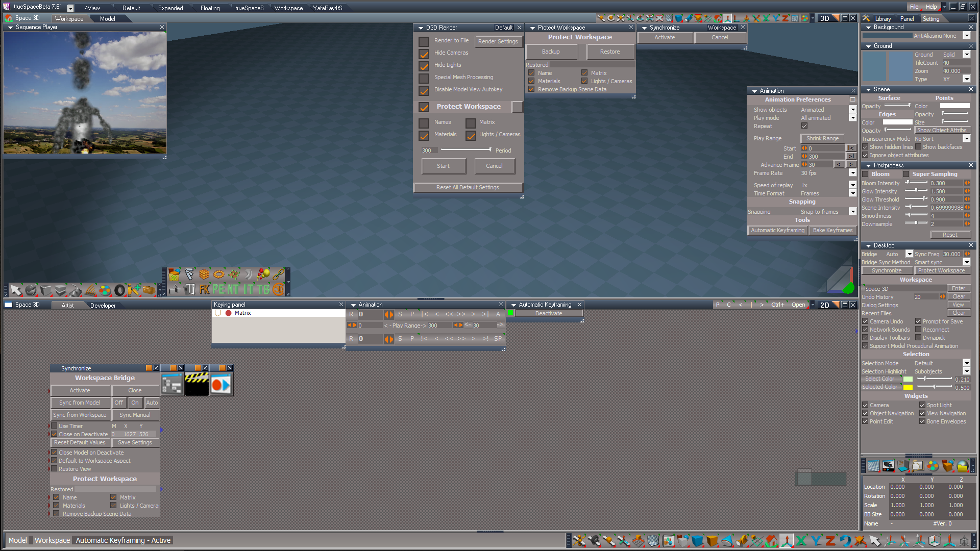The image size is (980, 551).
Task: Click the orange torus ring icon
Action: [x=219, y=274]
